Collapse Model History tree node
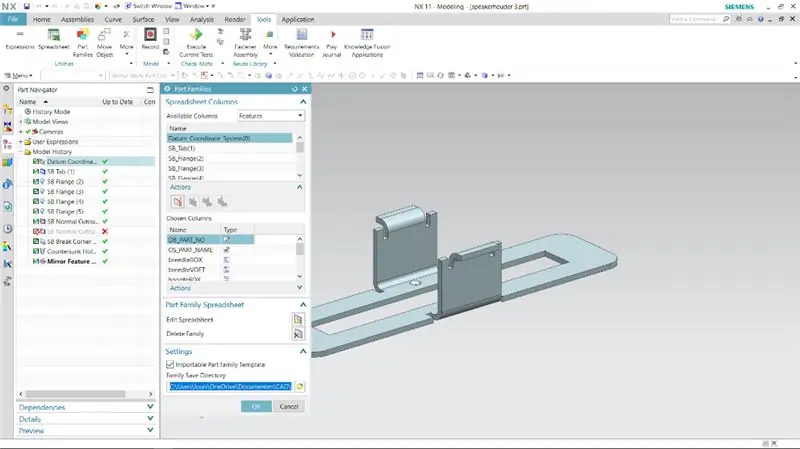This screenshot has width=800, height=449. click(x=21, y=152)
